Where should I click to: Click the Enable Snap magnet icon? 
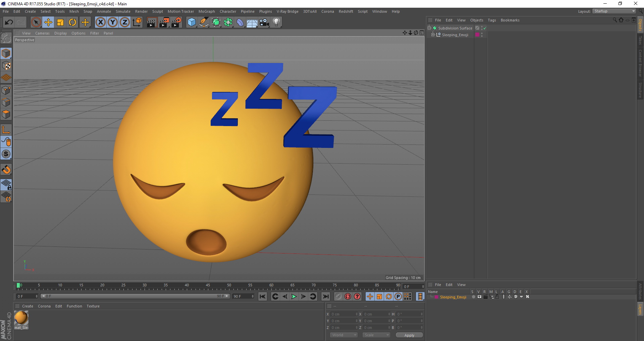6,169
